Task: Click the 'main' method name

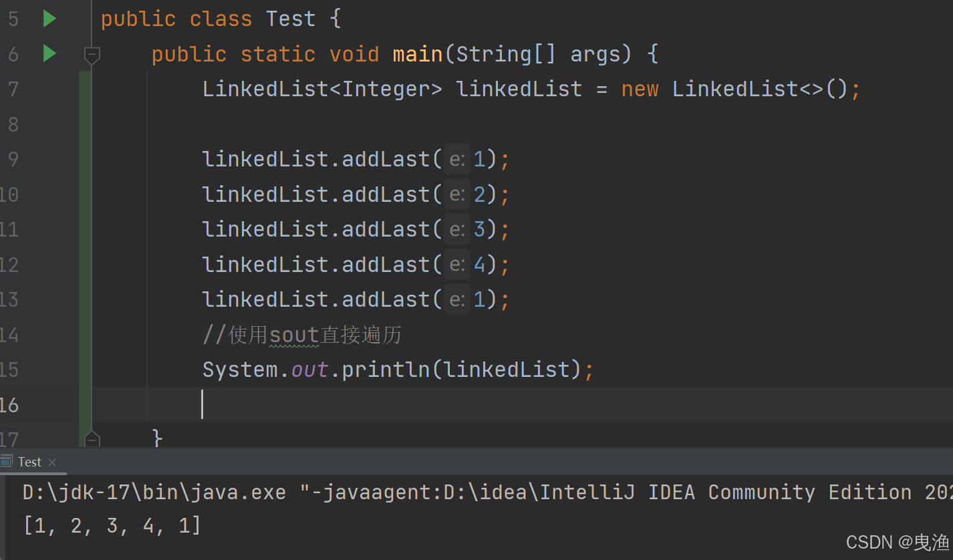Action: [418, 53]
